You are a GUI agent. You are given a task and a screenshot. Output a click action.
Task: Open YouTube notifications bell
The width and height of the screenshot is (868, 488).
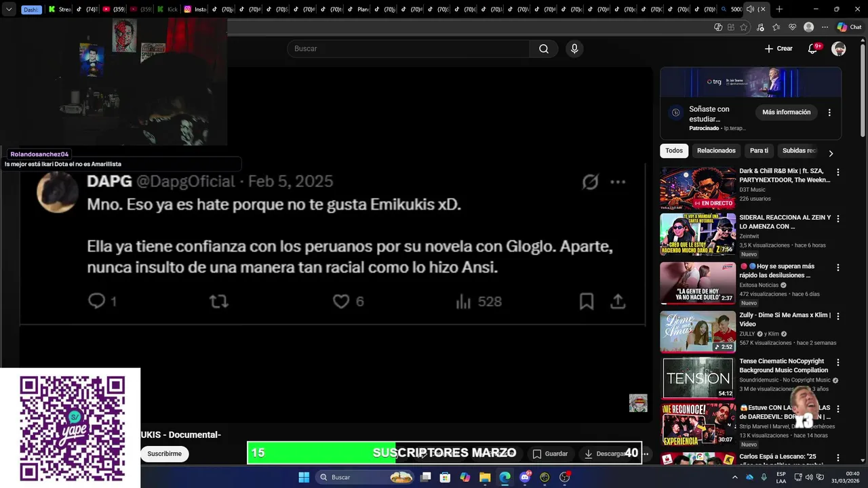(812, 49)
